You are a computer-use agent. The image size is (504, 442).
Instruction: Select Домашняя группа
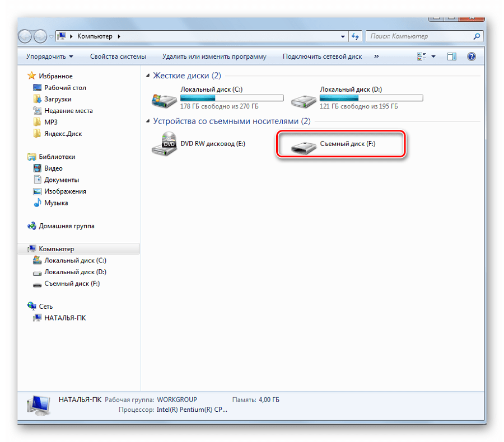click(x=67, y=226)
